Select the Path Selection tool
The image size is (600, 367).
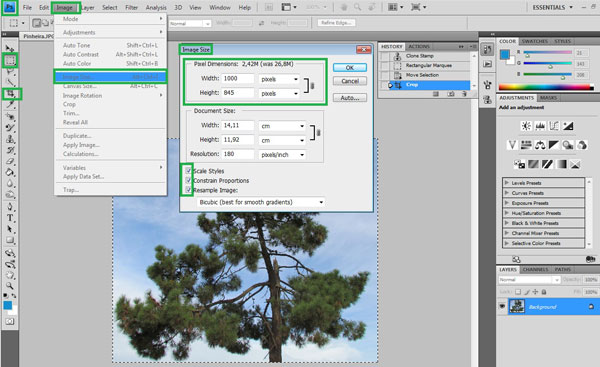click(x=10, y=229)
